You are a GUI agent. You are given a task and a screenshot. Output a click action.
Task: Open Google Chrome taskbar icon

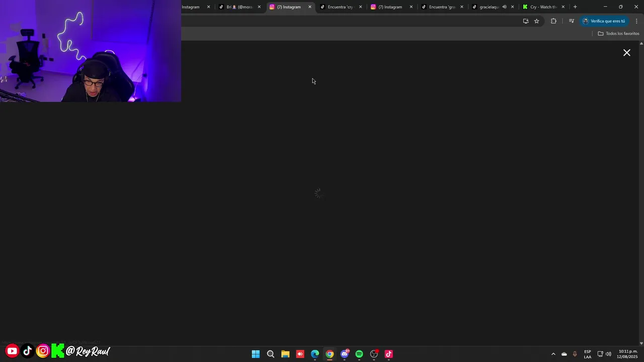coord(330,354)
